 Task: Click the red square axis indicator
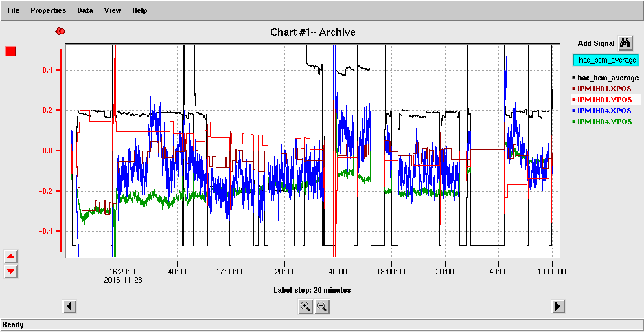pos(11,52)
